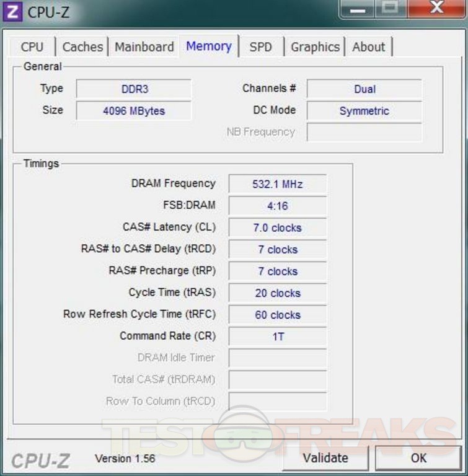Click the CPU-Z logo at bottom left
468x476 pixels.
41,460
